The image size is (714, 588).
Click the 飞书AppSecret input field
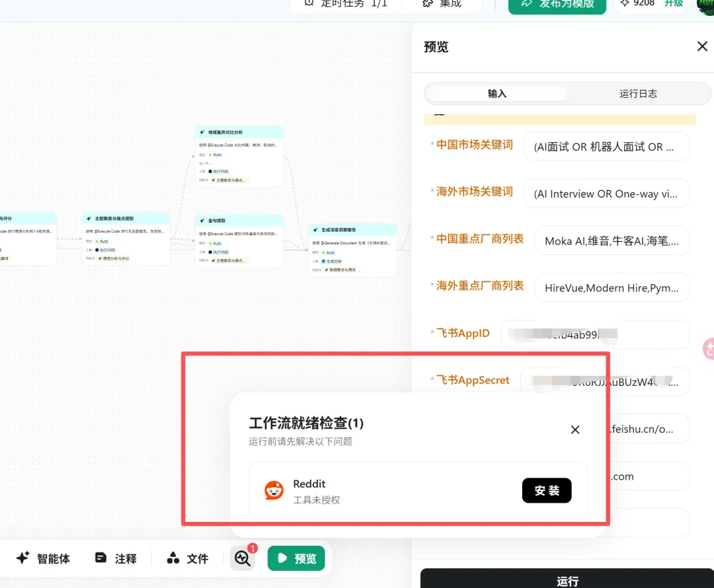pyautogui.click(x=604, y=381)
